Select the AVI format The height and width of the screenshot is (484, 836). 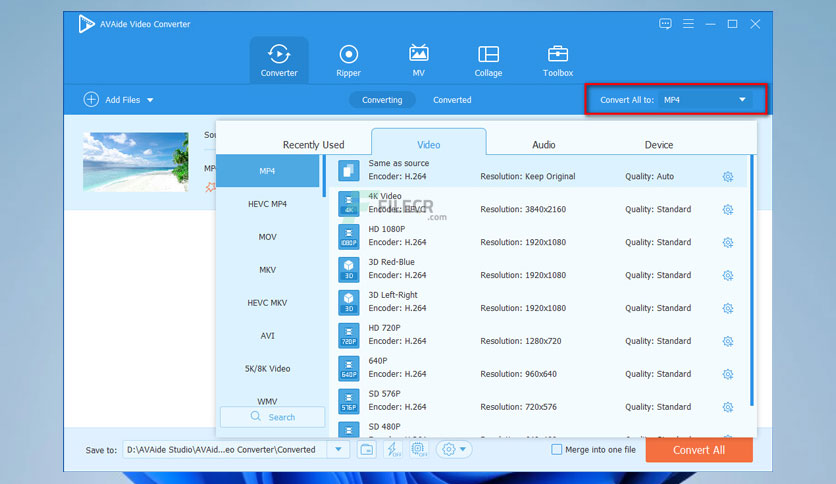(x=268, y=336)
